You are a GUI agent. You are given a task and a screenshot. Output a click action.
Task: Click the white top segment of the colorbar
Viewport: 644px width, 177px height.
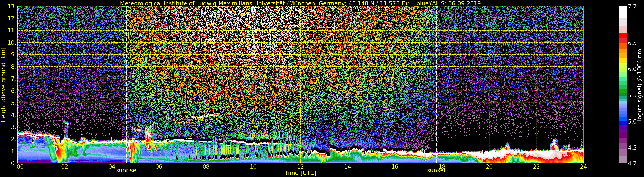[623, 12]
